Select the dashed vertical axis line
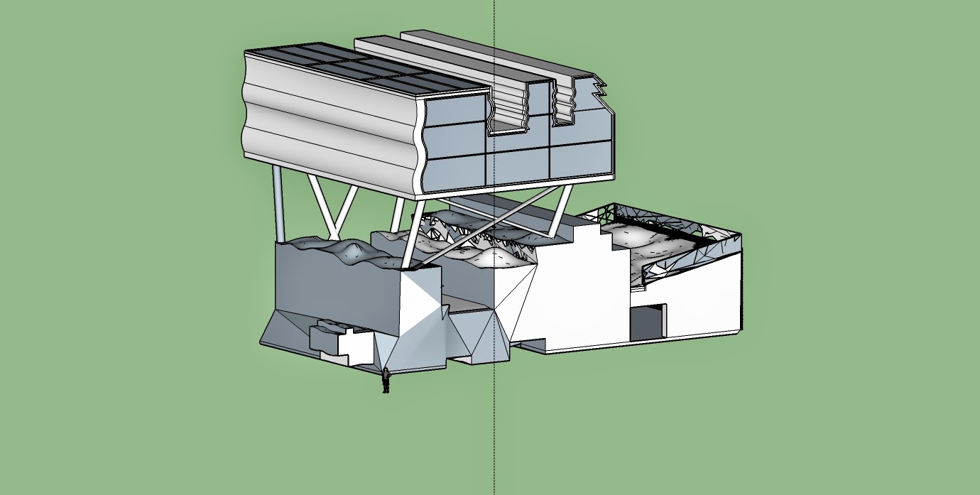The image size is (980, 495). click(x=494, y=440)
